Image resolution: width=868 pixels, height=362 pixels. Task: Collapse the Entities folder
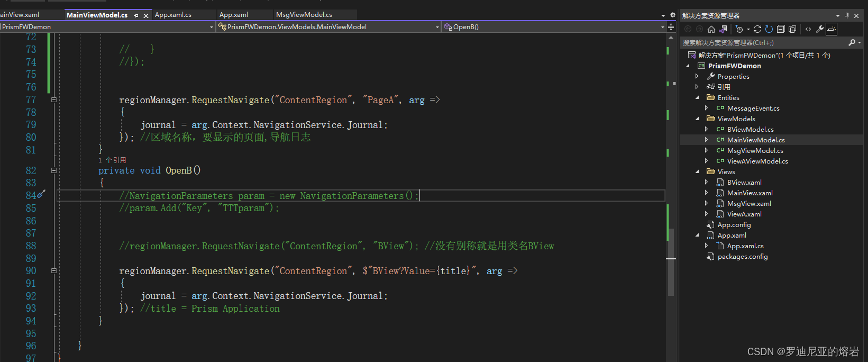[697, 97]
